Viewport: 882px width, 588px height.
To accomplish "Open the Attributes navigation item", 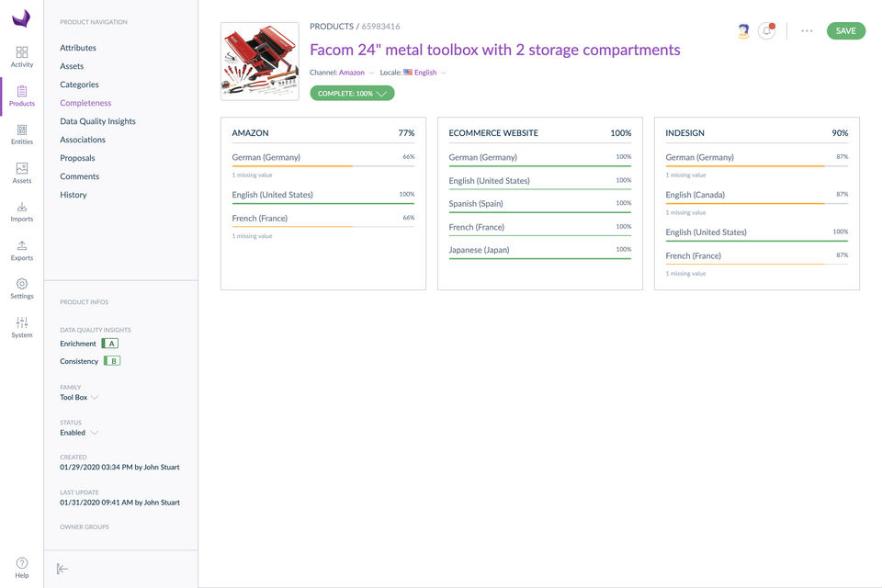I will point(78,48).
